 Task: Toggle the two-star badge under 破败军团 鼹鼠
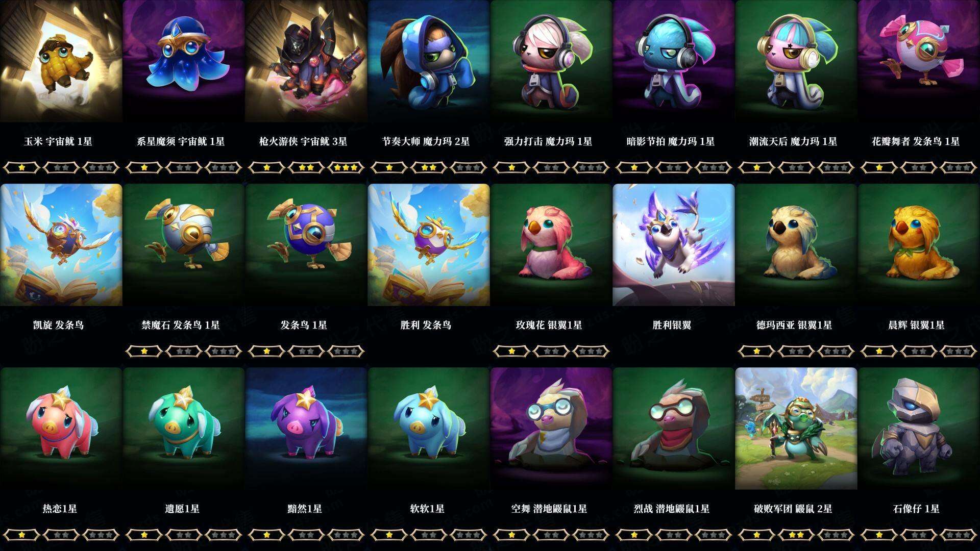click(796, 535)
